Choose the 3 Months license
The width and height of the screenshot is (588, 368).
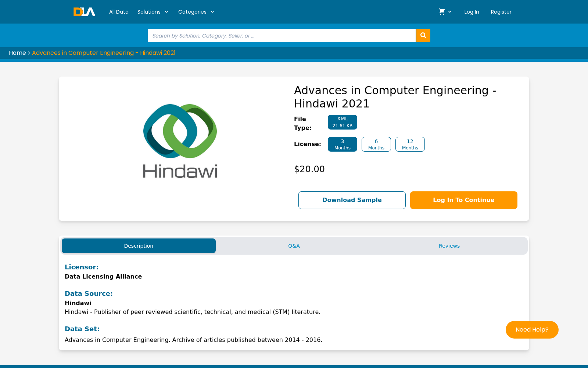(x=343, y=144)
